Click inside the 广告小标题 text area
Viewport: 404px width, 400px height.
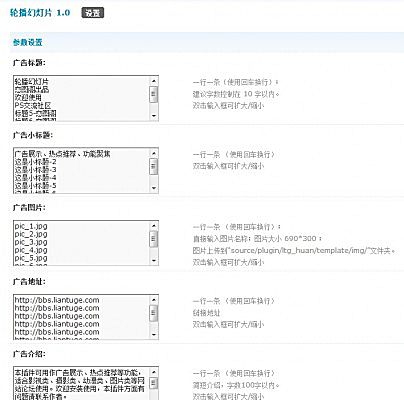(x=81, y=171)
